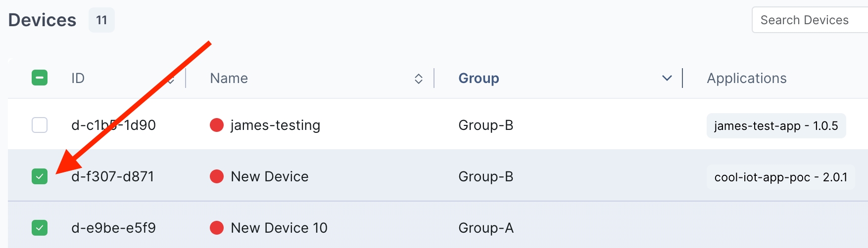Uncheck the d-f307-d871 row checkbox
Viewport: 868px width, 248px height.
pyautogui.click(x=40, y=176)
